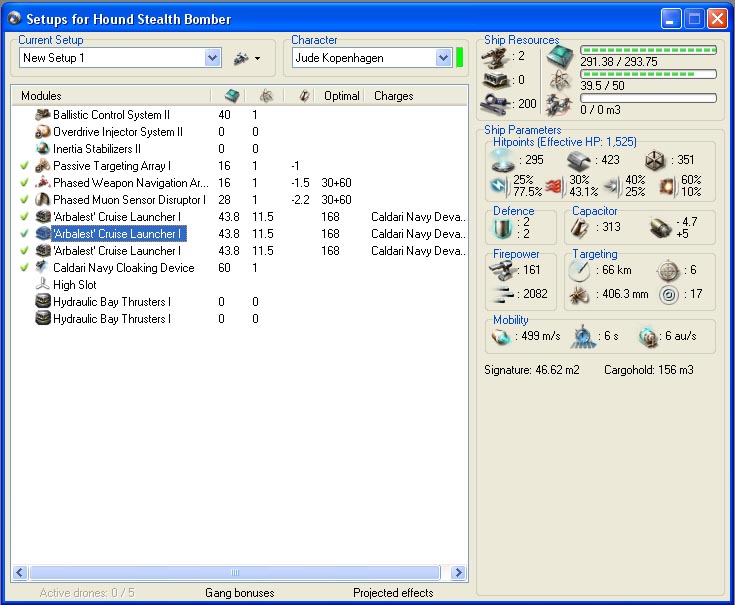Click the align time icon showing 6 s
The image size is (735, 605).
pyautogui.click(x=583, y=336)
